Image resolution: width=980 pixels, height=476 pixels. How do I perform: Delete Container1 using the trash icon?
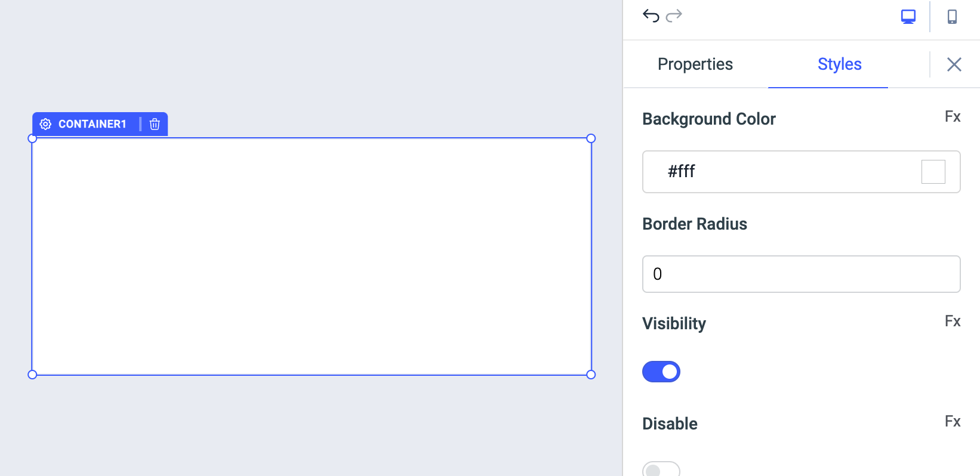tap(155, 124)
